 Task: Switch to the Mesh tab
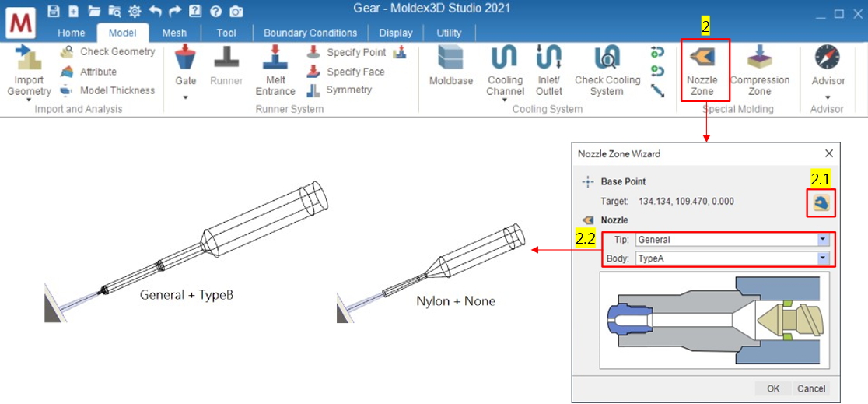tap(174, 33)
